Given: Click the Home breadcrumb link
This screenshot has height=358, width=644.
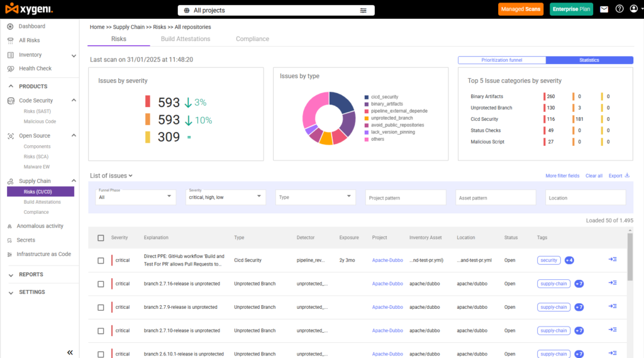Looking at the screenshot, I should pos(97,27).
